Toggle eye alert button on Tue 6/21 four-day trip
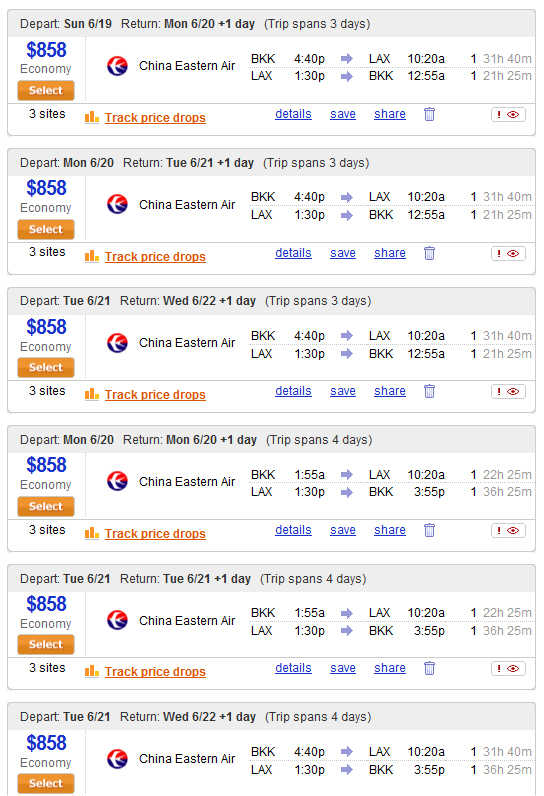The image size is (544, 796). tap(508, 669)
